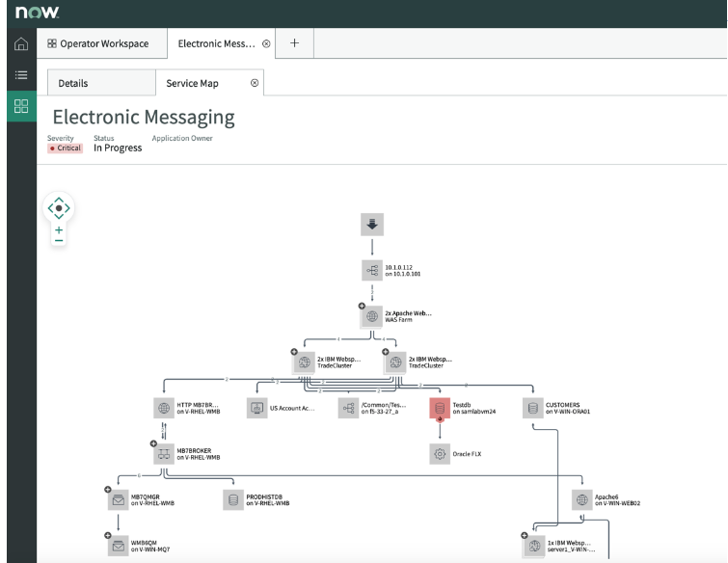Select the Apache6 web node icon

[x=582, y=500]
